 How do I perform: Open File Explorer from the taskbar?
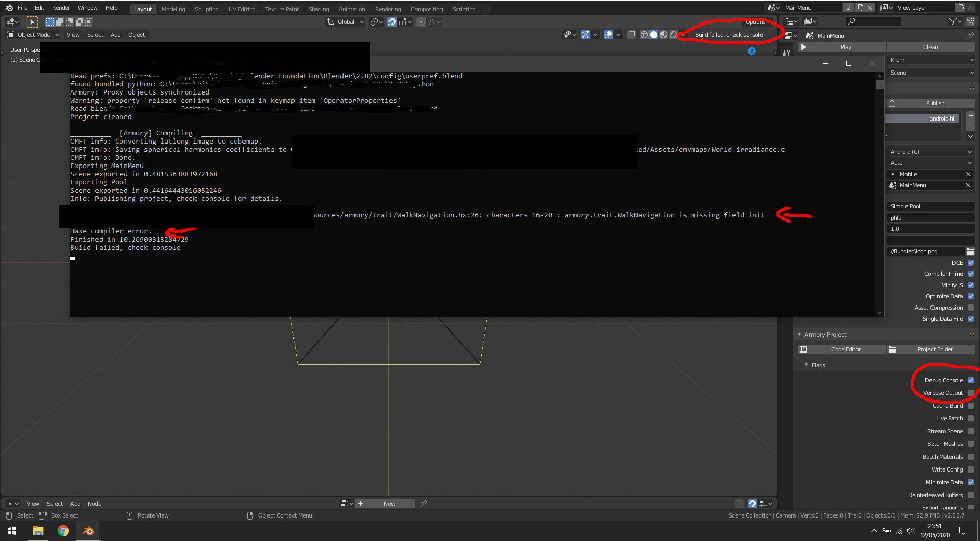pyautogui.click(x=38, y=531)
